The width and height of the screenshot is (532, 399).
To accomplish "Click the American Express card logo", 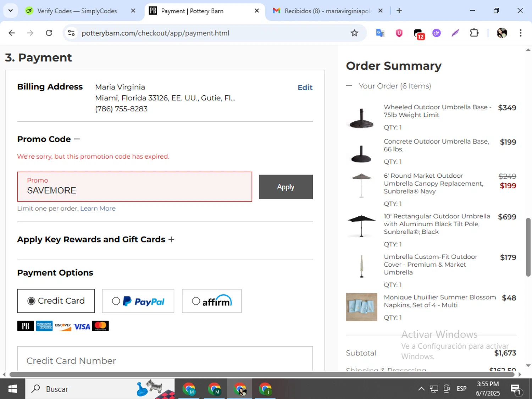I will 44,326.
